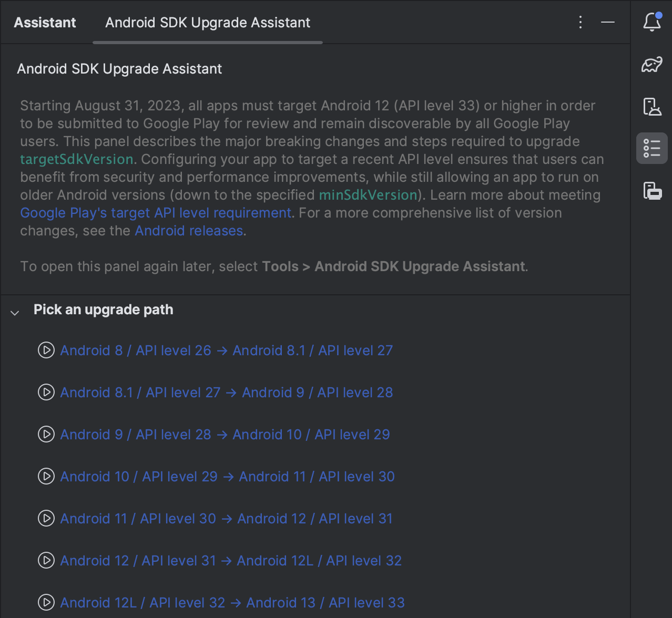Choose Android 9 / API 28 to Android 10 path
Screen dimensions: 672x618
225,435
